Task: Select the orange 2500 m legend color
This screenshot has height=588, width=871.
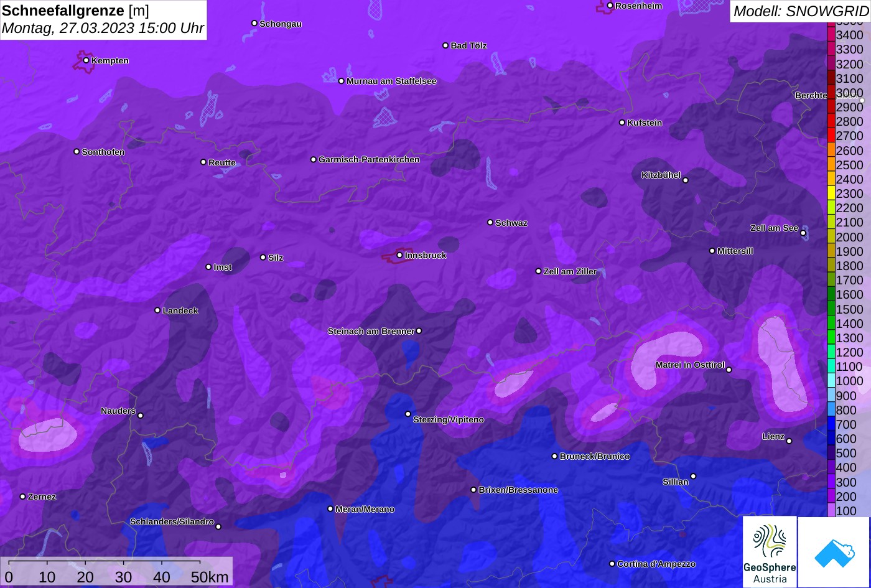Action: click(x=831, y=165)
